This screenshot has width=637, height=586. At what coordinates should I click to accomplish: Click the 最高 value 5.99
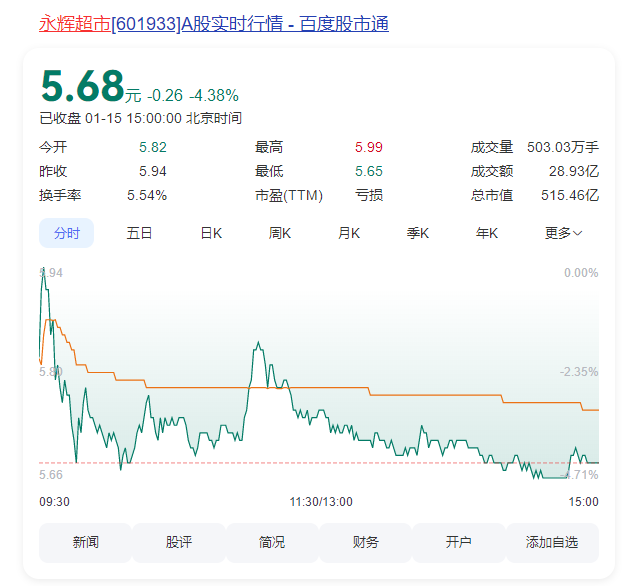(369, 147)
